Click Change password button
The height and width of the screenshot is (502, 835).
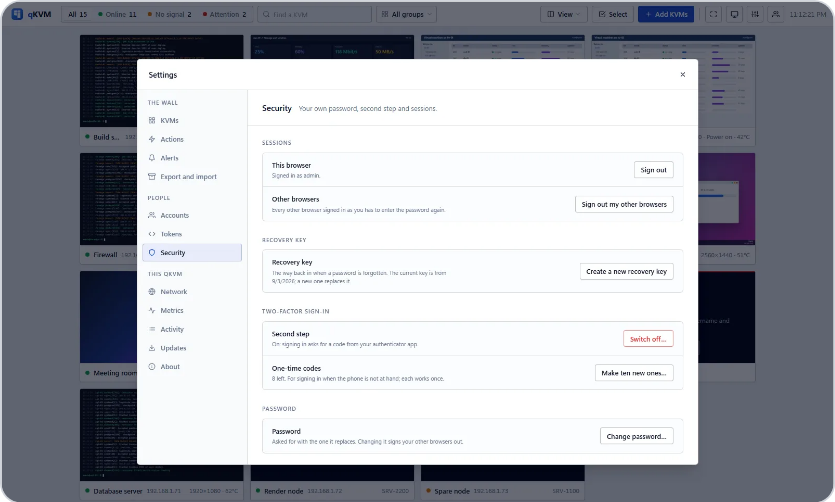(x=636, y=437)
